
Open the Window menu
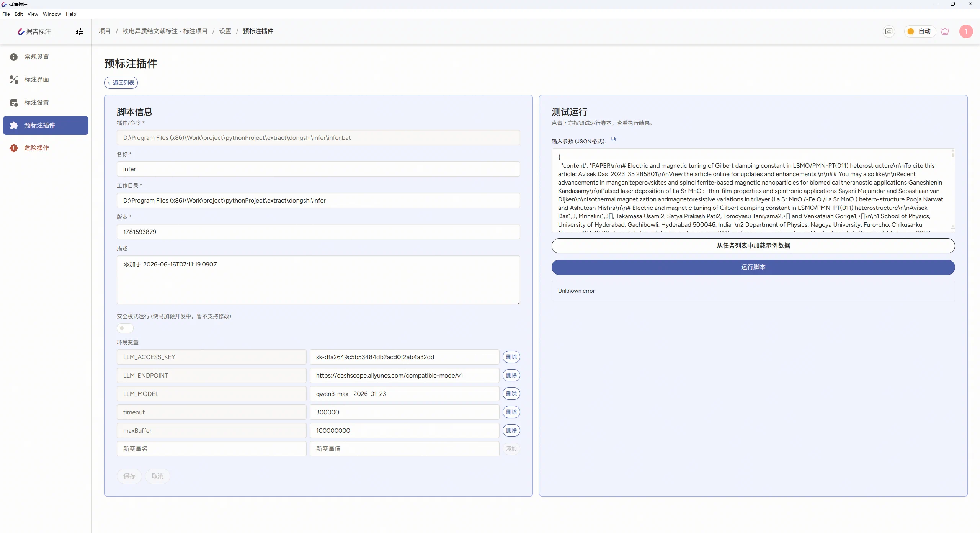[x=52, y=14]
